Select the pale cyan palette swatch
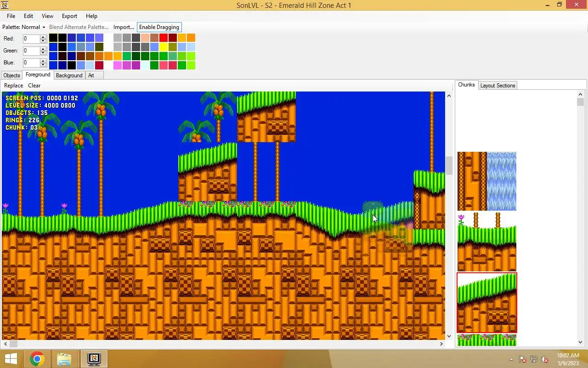 (145, 65)
